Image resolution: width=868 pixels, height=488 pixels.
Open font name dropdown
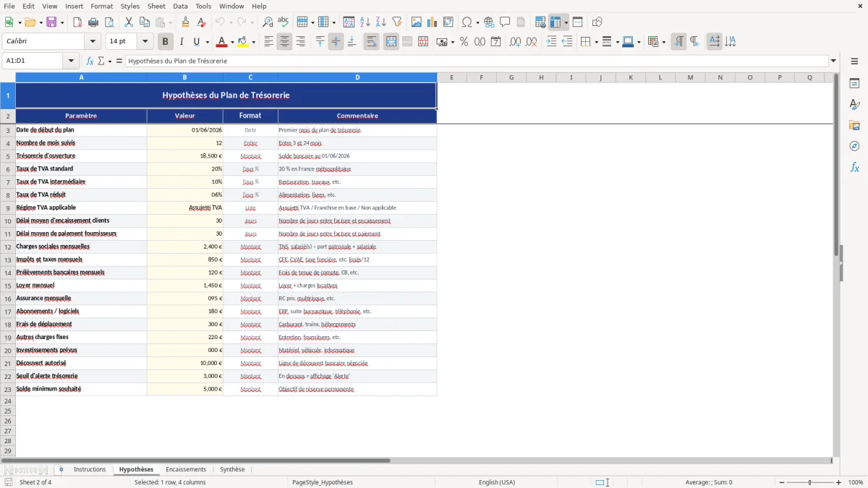pyautogui.click(x=93, y=42)
